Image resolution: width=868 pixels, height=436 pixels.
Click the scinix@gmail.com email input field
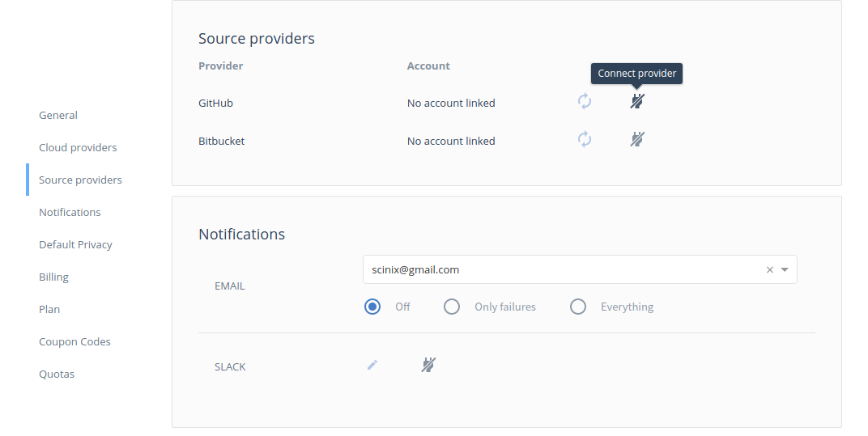pyautogui.click(x=559, y=270)
